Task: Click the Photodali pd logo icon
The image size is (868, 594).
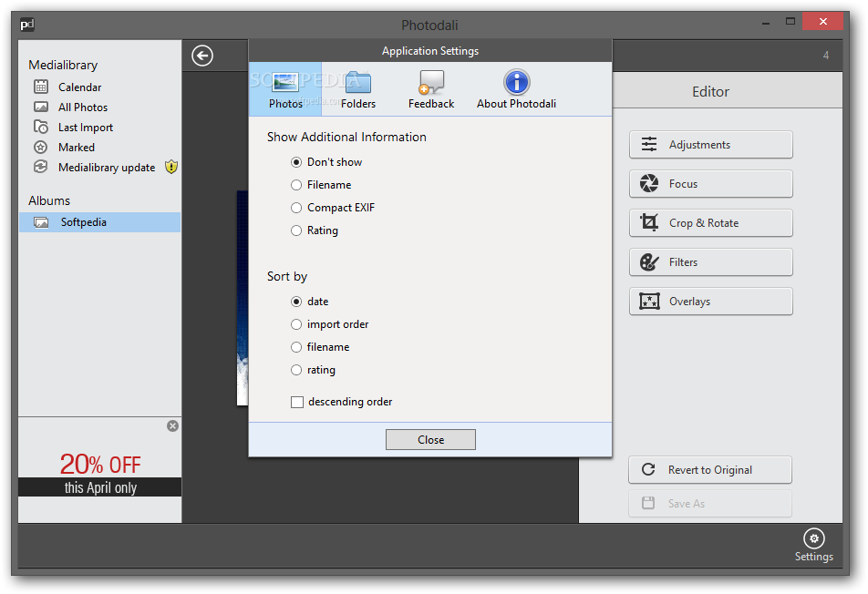Action: tap(27, 25)
